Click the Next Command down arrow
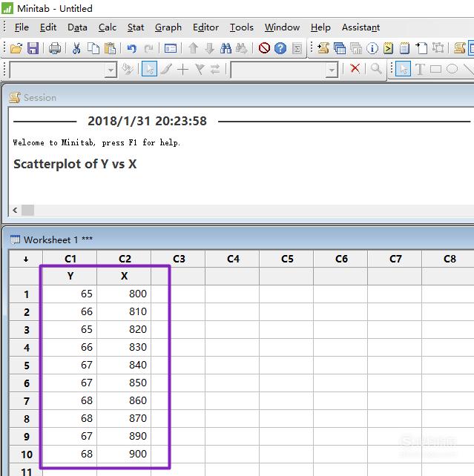474x476 pixels. pos(209,48)
